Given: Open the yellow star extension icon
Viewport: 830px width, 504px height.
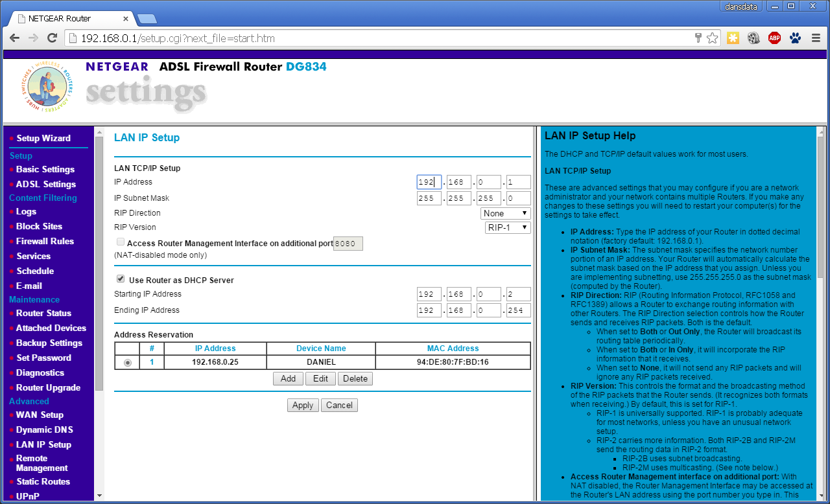Looking at the screenshot, I should click(733, 38).
